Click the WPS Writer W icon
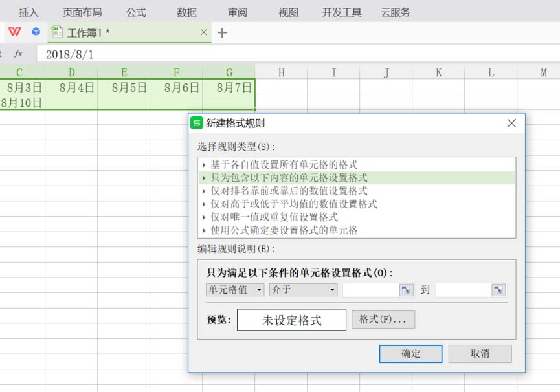This screenshot has height=392, width=560. tap(14, 30)
